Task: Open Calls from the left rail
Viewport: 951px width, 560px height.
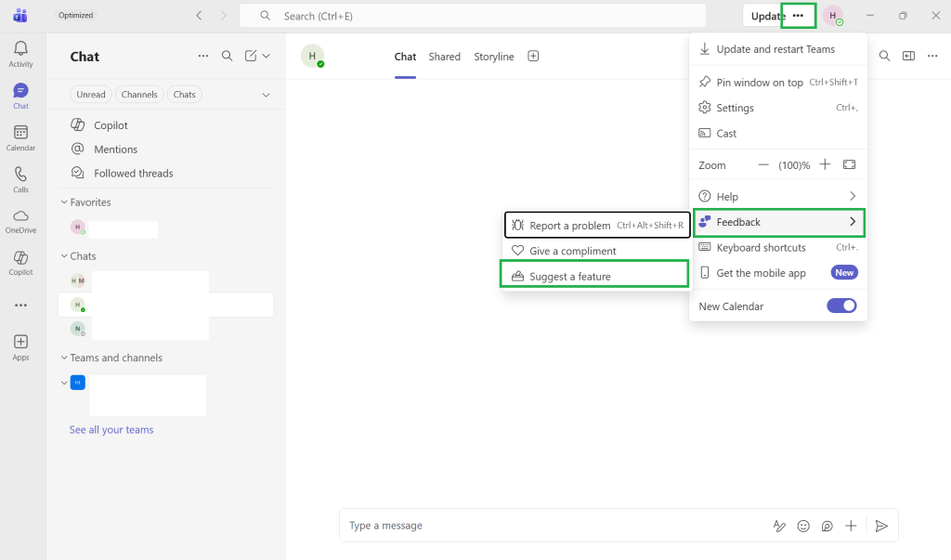Action: [20, 179]
